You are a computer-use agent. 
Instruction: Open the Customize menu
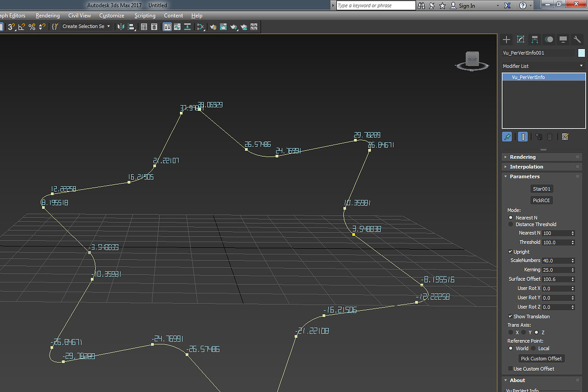click(x=112, y=16)
